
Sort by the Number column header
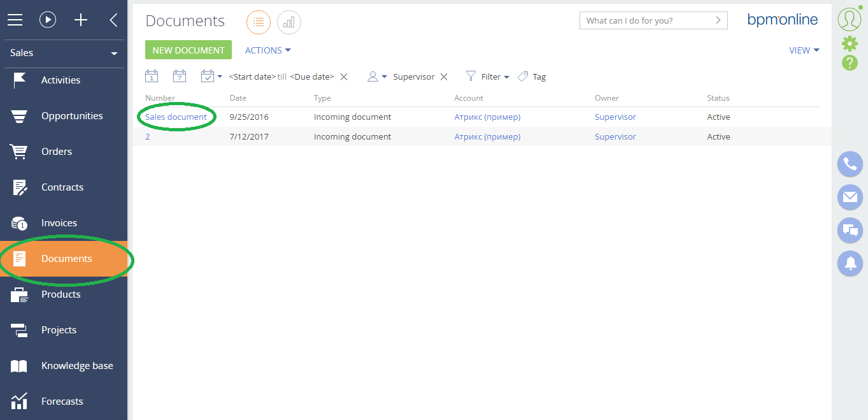(x=160, y=98)
